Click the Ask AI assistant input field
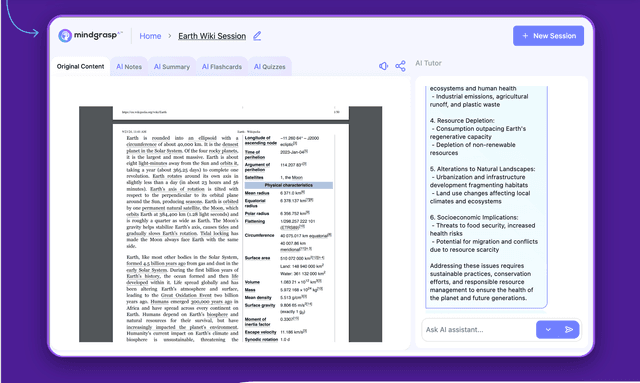 point(478,330)
